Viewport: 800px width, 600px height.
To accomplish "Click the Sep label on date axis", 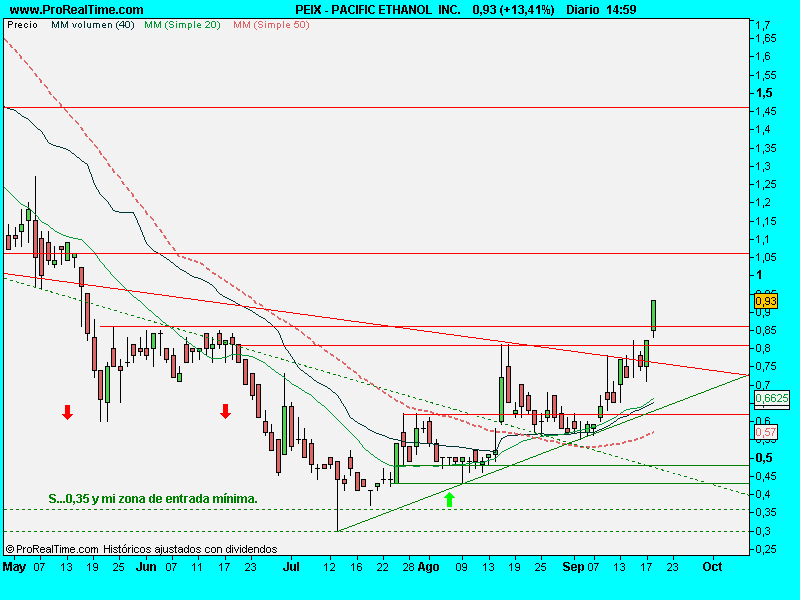I will pyautogui.click(x=573, y=567).
